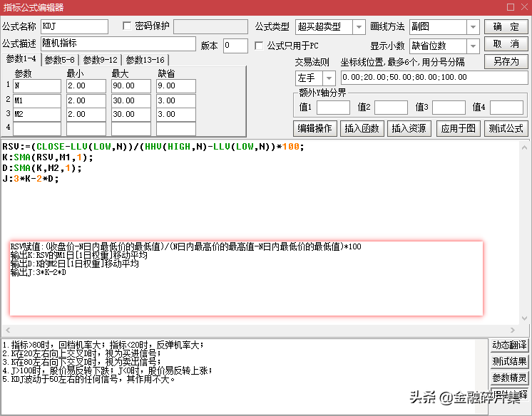Click the 确定 button
Screen dimensions: 532x416
(506, 27)
